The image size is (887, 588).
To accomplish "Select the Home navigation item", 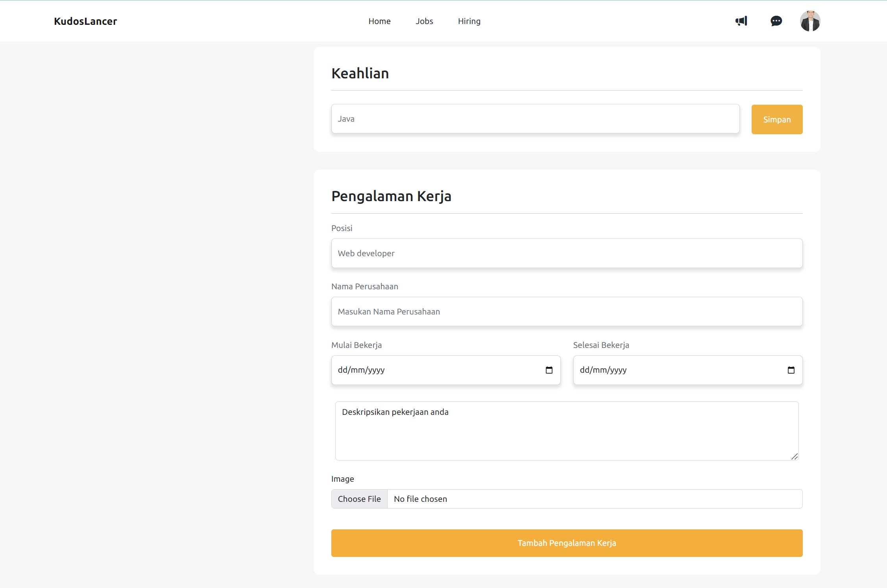I will coord(379,21).
